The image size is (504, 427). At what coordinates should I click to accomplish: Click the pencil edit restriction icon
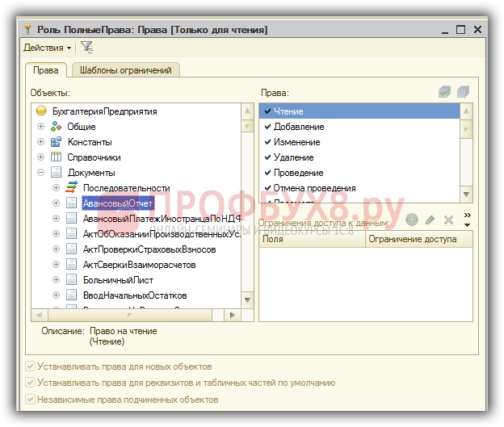click(x=430, y=220)
